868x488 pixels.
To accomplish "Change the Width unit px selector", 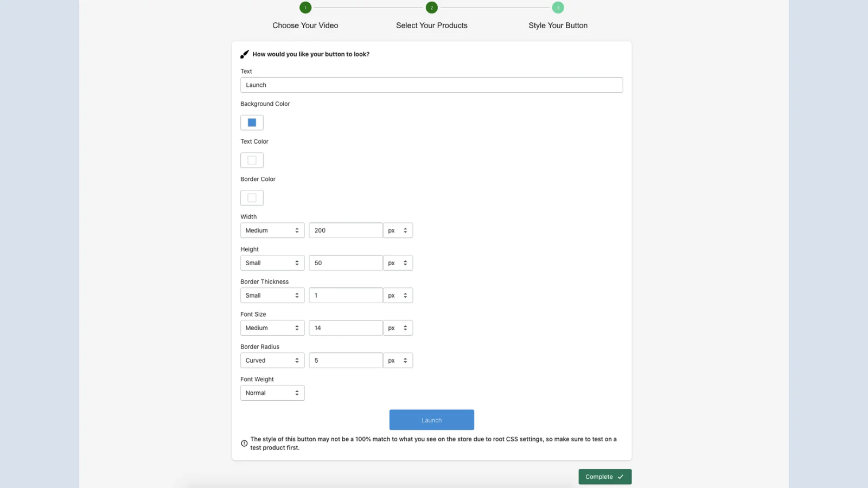I will tap(398, 230).
